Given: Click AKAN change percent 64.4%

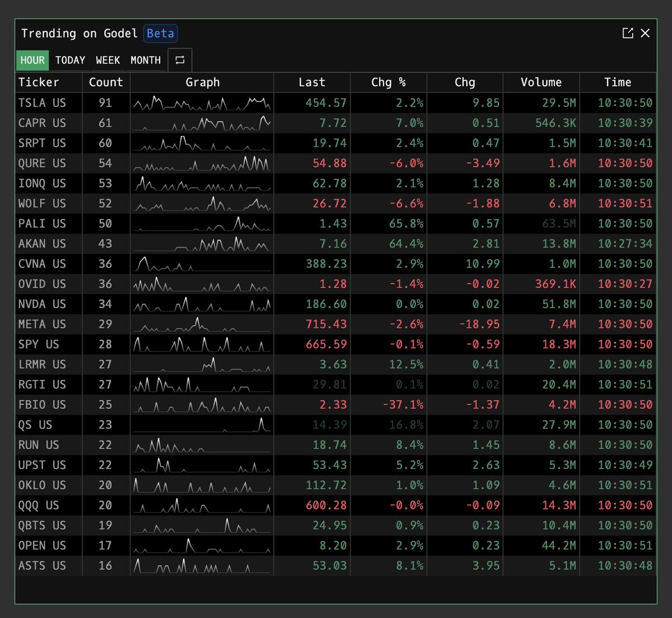Looking at the screenshot, I should (406, 244).
